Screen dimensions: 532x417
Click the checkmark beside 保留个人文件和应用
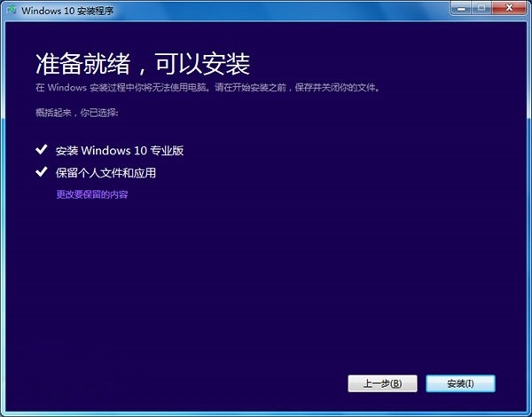click(42, 171)
